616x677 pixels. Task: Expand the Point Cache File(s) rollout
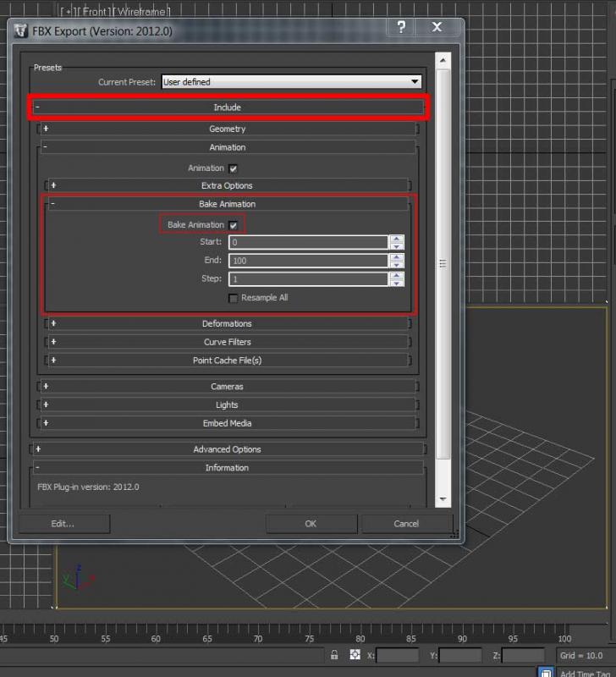pyautogui.click(x=228, y=361)
